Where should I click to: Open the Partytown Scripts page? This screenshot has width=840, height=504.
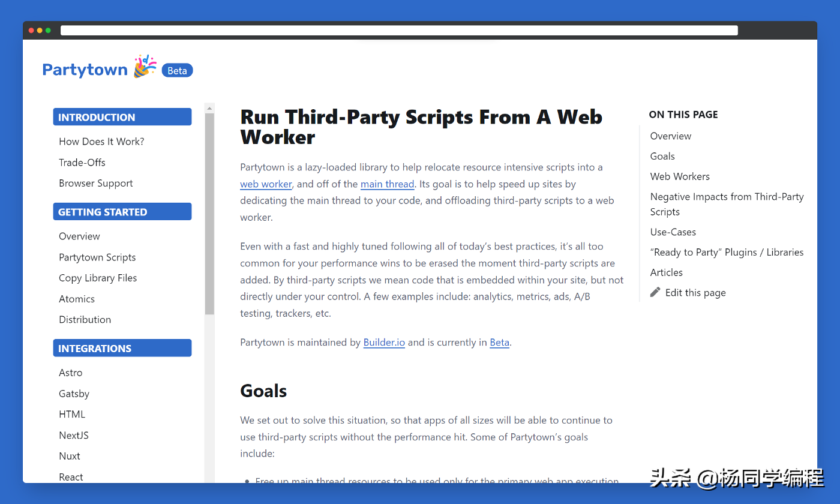point(97,257)
